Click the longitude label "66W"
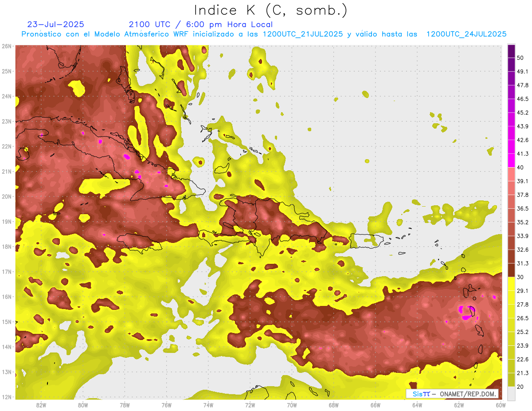Viewport: 532px width, 411px height. point(376,405)
